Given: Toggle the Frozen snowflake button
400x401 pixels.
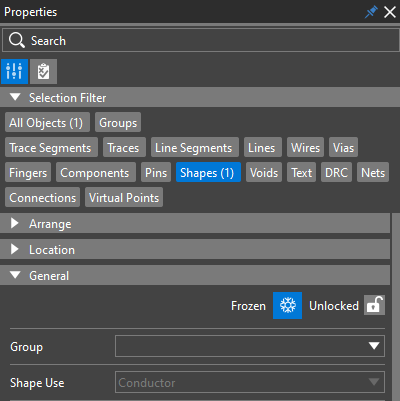Looking at the screenshot, I should (x=287, y=305).
